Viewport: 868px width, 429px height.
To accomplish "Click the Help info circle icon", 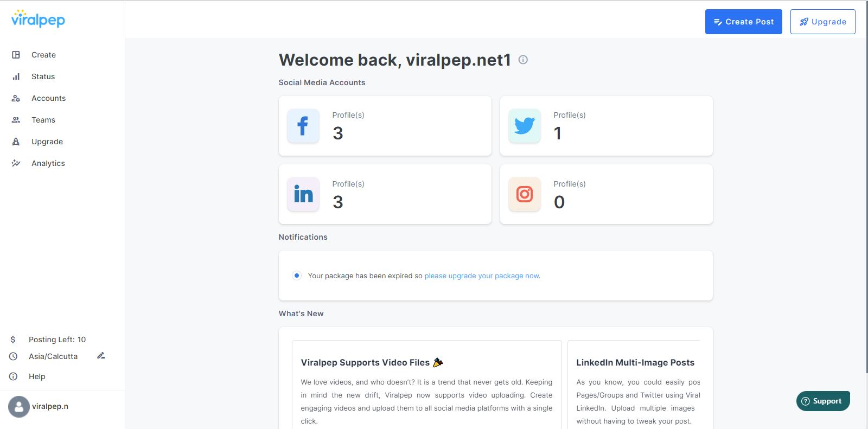I will [13, 376].
